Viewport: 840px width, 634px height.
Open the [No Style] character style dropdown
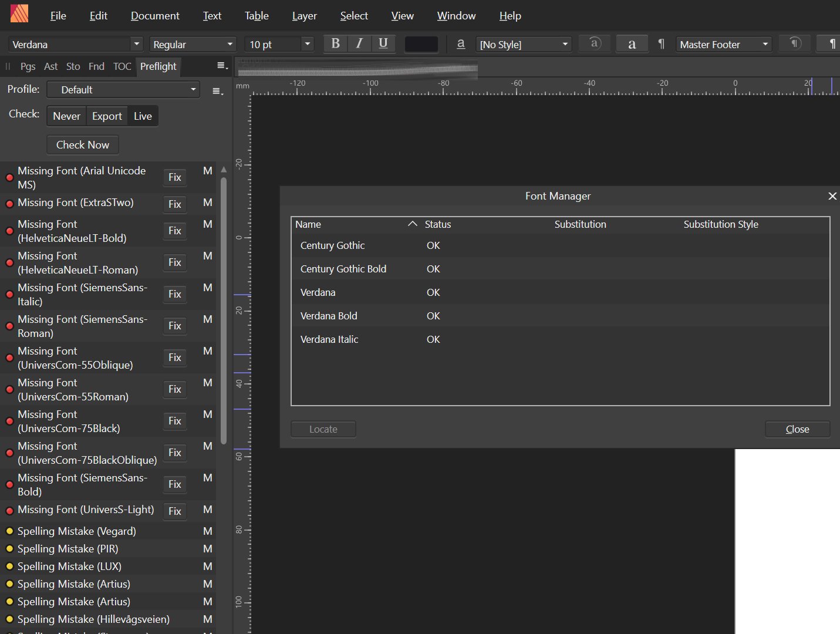(524, 44)
